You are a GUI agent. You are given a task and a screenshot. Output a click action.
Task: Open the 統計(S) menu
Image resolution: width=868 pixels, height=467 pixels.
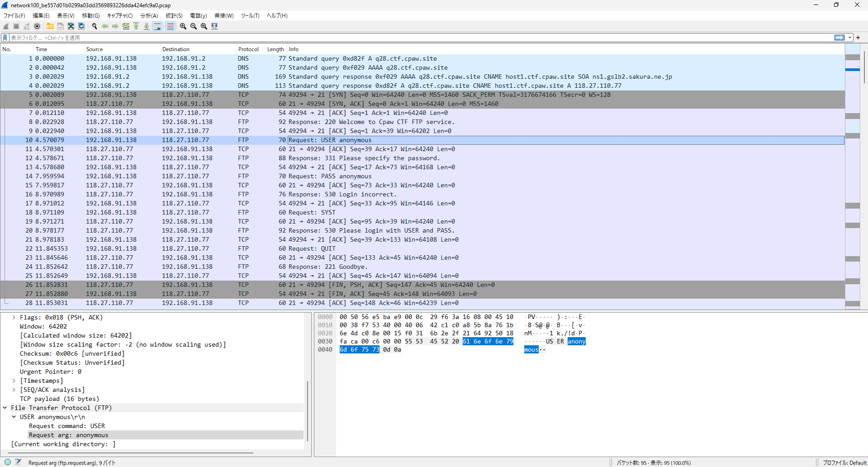(x=174, y=15)
